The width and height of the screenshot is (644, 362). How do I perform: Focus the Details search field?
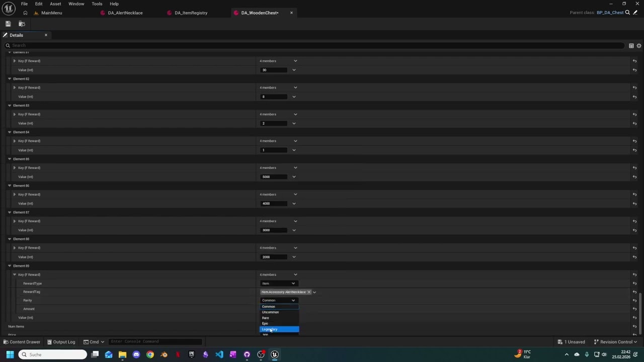coord(314,45)
